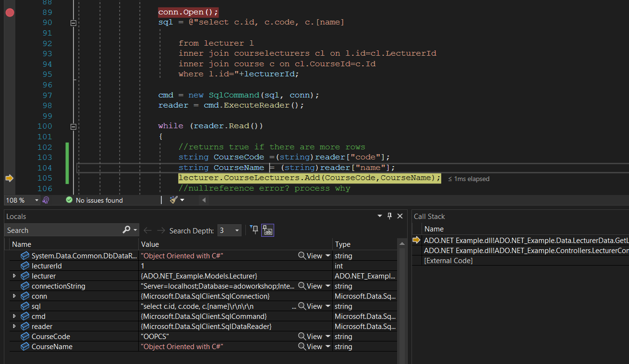The height and width of the screenshot is (364, 629).
Task: Click the ≤ 1ms elapsed perf tip
Action: 469,179
